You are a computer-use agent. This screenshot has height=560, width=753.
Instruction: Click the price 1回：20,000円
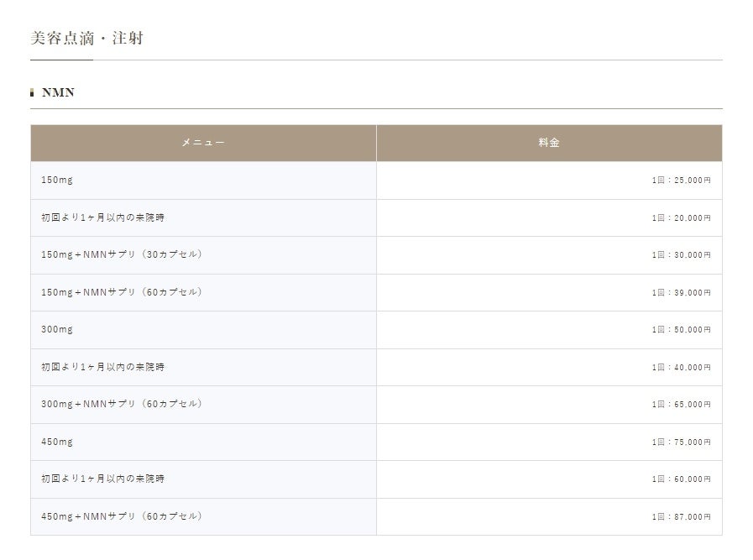pyautogui.click(x=681, y=218)
